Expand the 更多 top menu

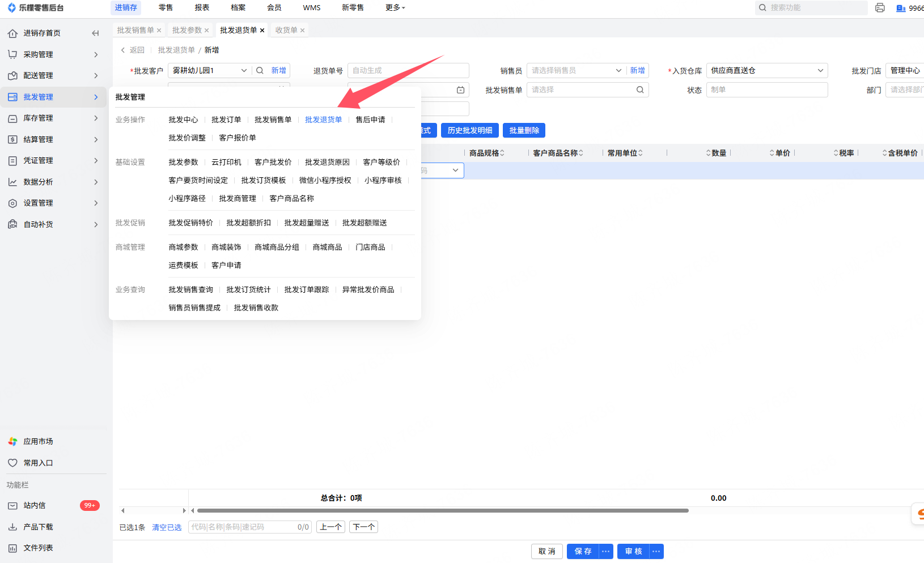[x=395, y=8]
